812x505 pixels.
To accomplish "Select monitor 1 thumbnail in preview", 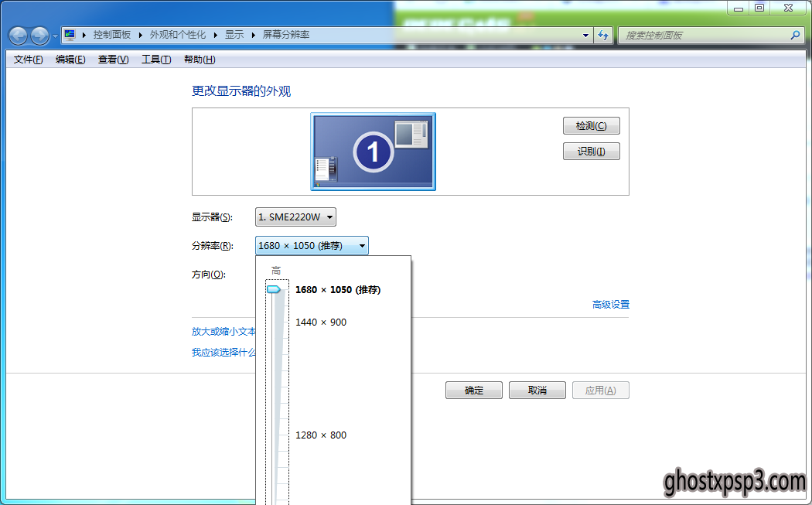I will pyautogui.click(x=373, y=152).
